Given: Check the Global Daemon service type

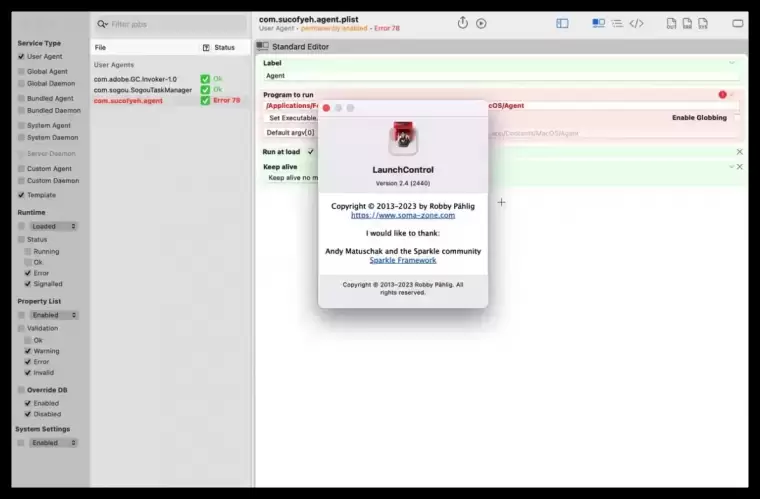Looking at the screenshot, I should tap(21, 83).
